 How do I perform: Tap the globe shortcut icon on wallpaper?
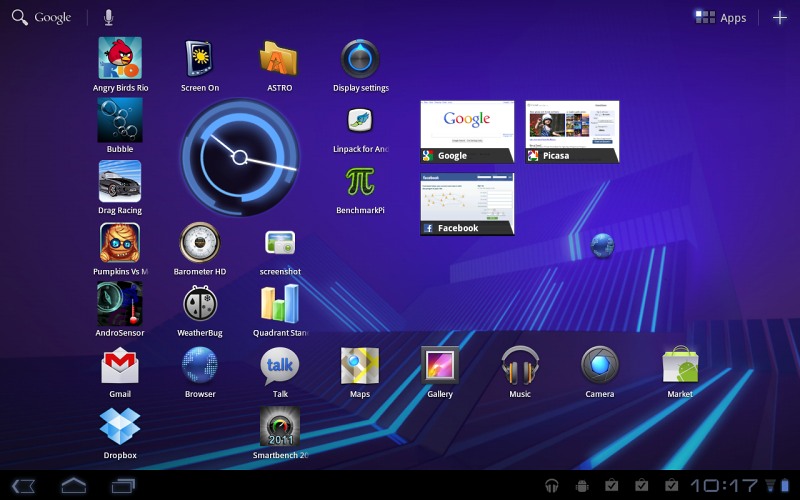[603, 245]
